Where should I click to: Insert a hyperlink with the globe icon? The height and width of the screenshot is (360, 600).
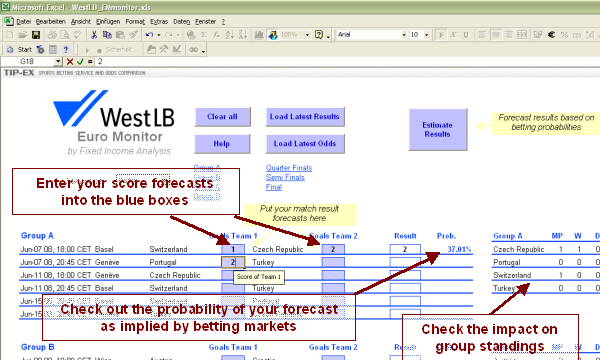point(191,35)
